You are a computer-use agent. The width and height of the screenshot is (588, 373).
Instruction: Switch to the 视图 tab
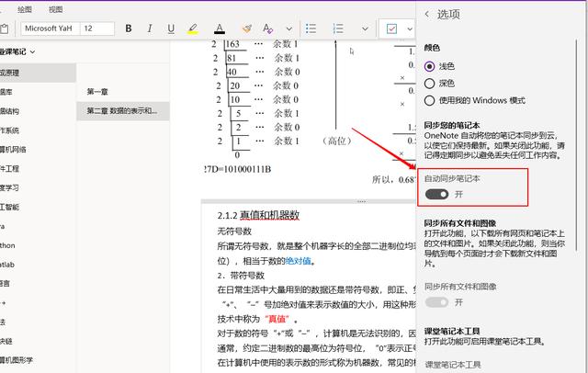click(55, 9)
